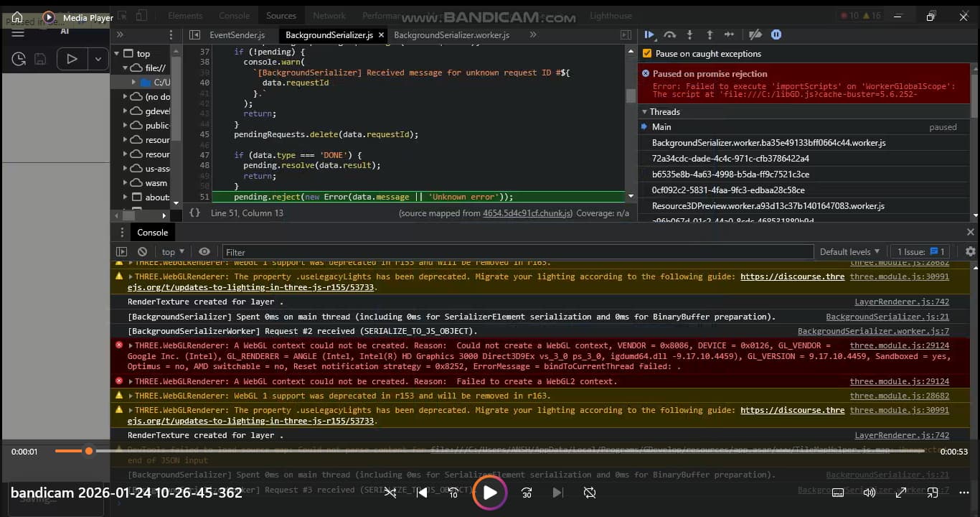
Task: Click the step over function button
Action: coord(669,34)
